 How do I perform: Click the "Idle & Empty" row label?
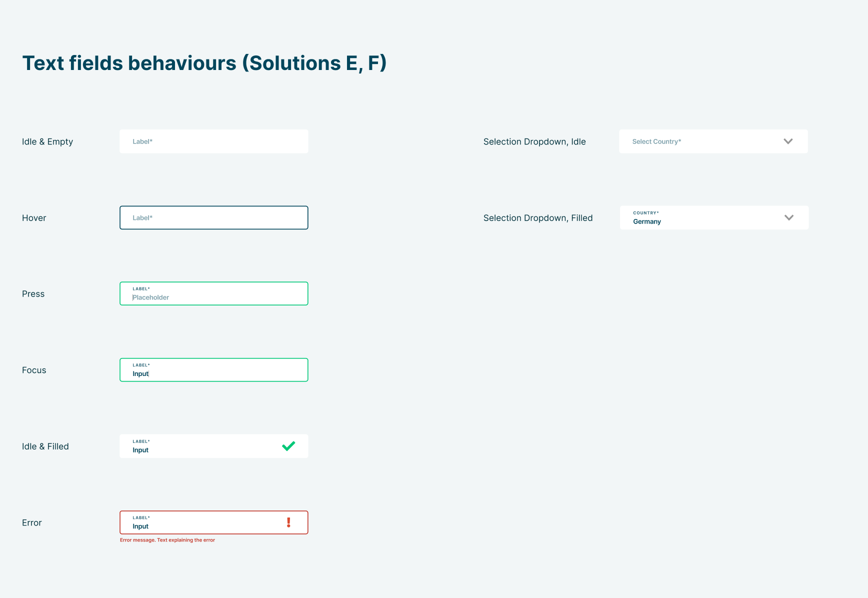(47, 141)
